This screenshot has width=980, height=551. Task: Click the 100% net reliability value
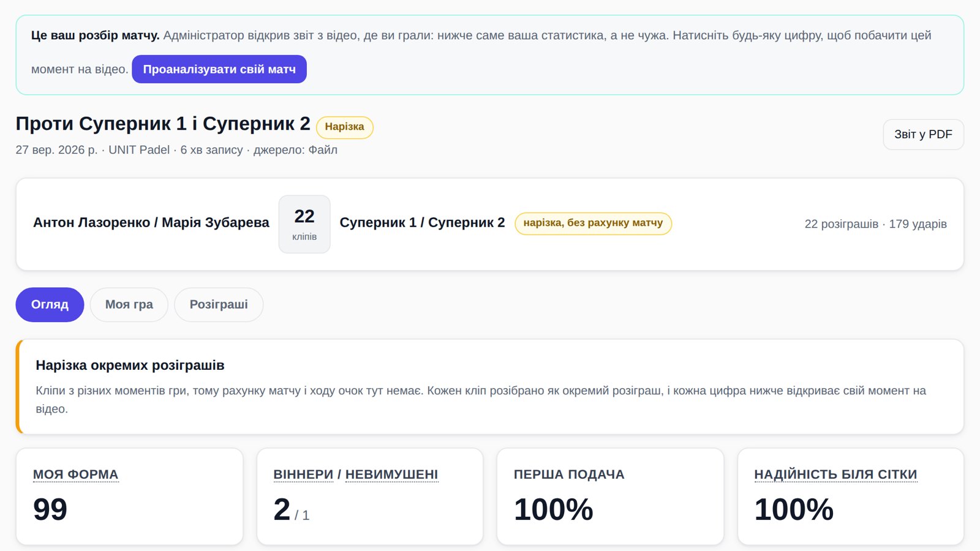point(794,509)
